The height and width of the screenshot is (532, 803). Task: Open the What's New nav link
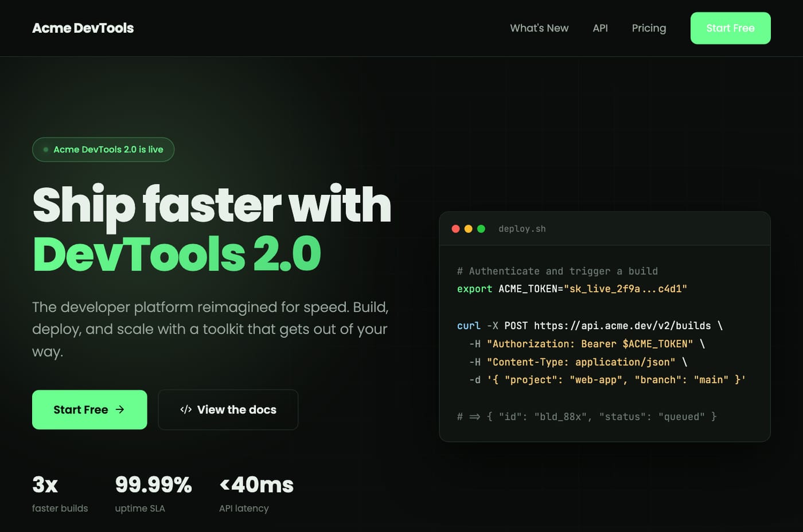point(539,28)
